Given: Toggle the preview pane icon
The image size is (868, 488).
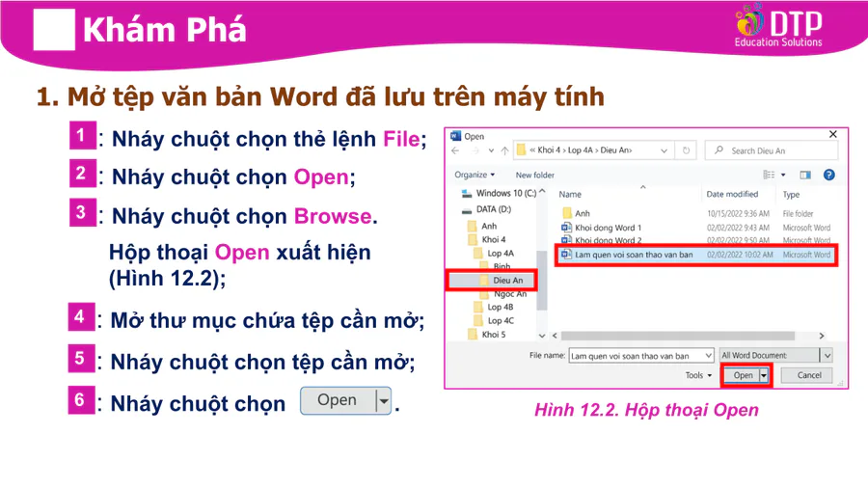Looking at the screenshot, I should (x=806, y=175).
